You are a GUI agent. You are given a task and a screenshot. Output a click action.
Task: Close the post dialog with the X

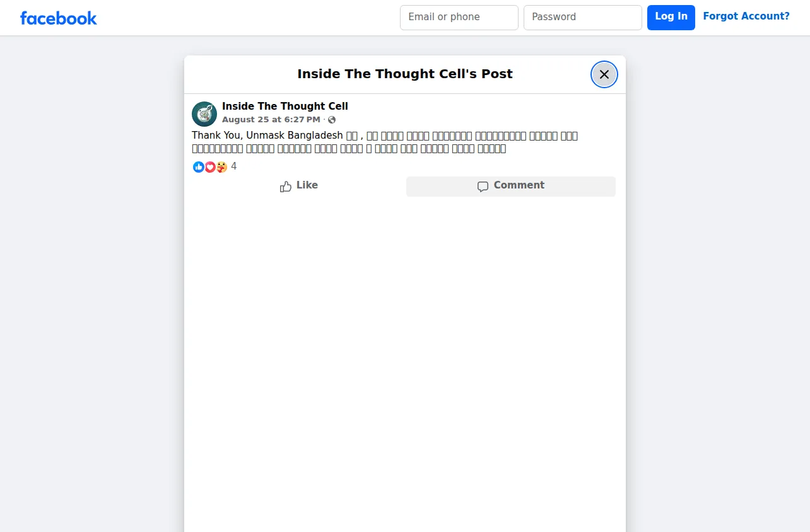(x=604, y=74)
